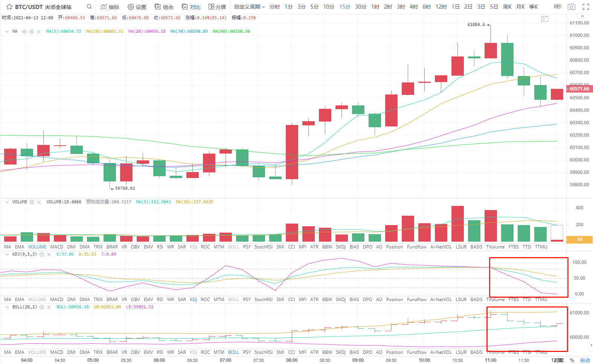Click the high price label 61084.6
The image size is (593, 364).
(x=476, y=25)
